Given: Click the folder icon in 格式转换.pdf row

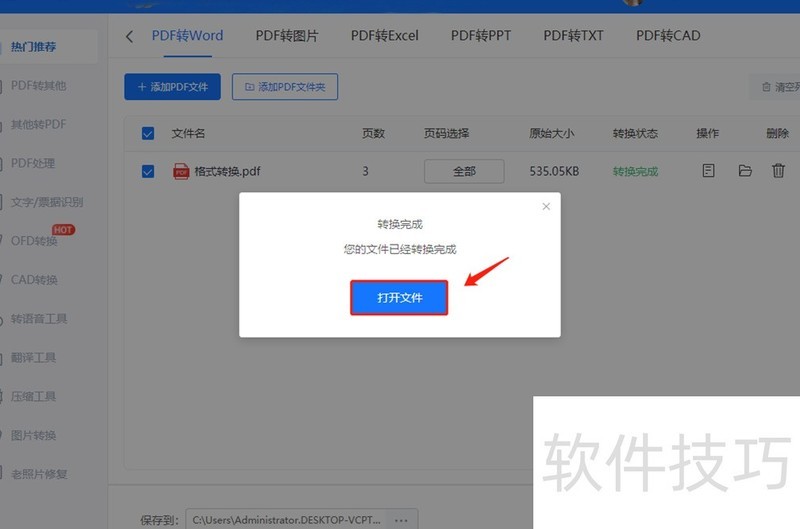Looking at the screenshot, I should pos(745,170).
